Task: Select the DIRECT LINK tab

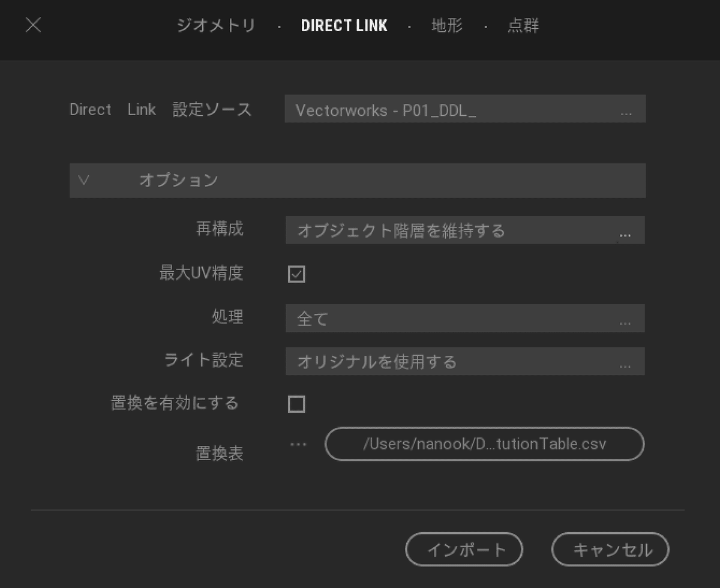Action: 344,25
